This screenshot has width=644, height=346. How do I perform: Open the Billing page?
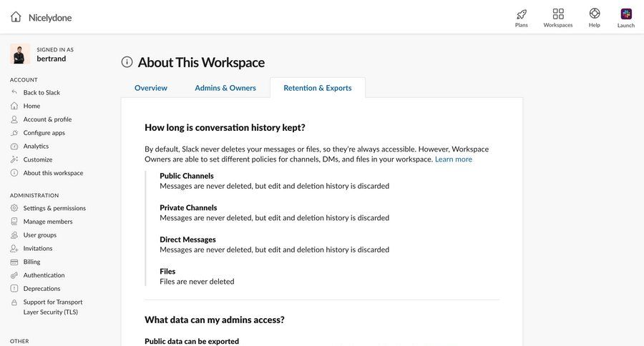pyautogui.click(x=31, y=262)
